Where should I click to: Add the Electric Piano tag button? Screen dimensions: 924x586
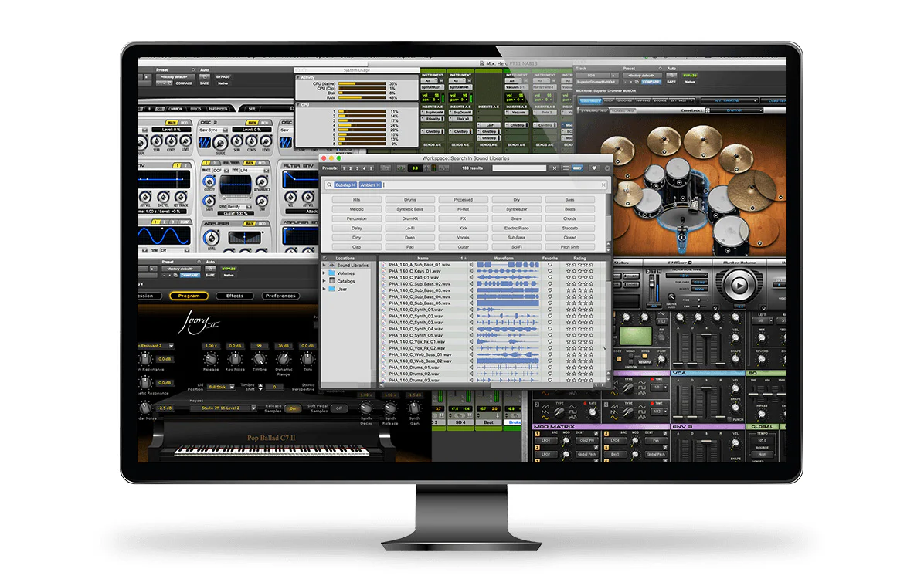click(x=516, y=228)
